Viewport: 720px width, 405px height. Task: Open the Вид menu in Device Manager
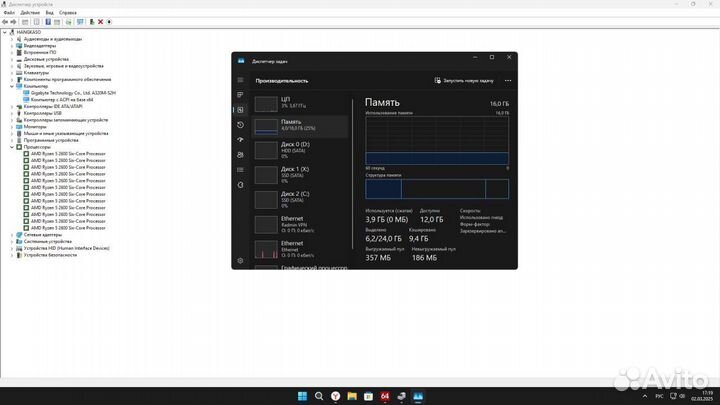tap(50, 13)
